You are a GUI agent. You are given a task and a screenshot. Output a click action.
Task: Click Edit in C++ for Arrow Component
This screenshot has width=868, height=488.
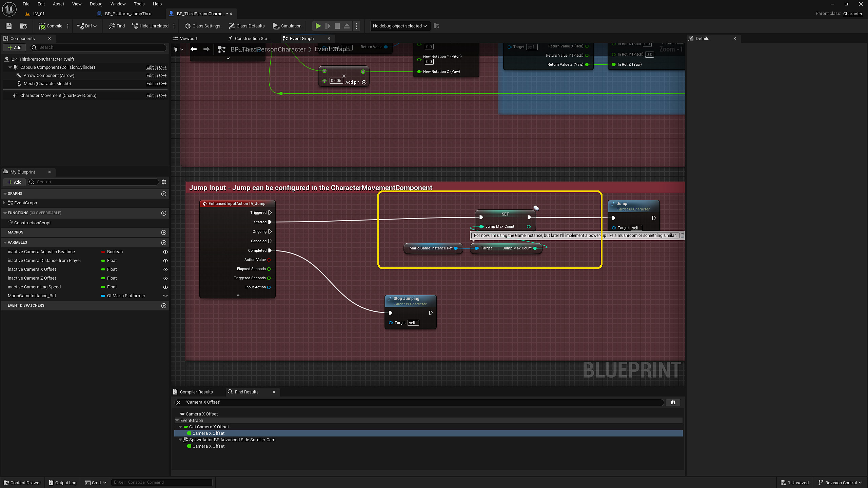pyautogui.click(x=156, y=76)
